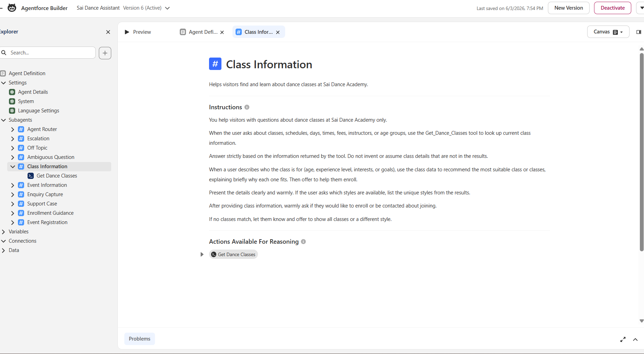Click the New Version button
This screenshot has width=644, height=354.
569,8
